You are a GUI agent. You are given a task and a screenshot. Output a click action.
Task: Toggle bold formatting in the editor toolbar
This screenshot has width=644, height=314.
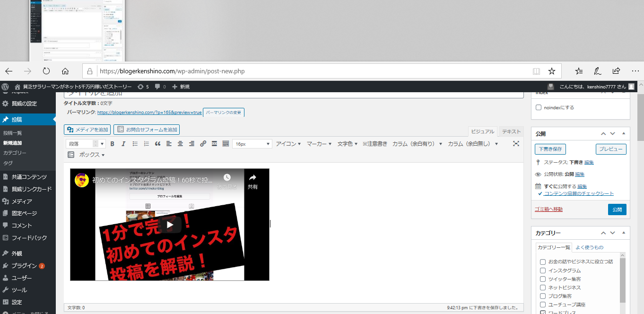click(113, 144)
